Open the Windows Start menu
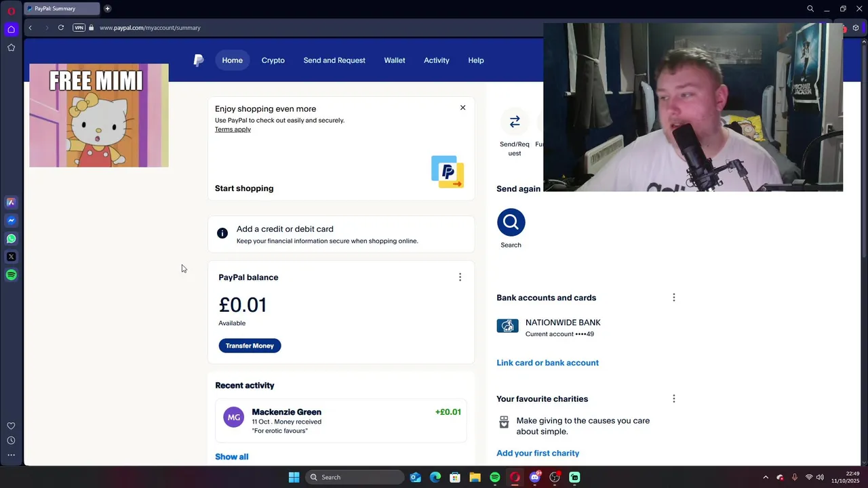This screenshot has width=868, height=488. tap(294, 477)
